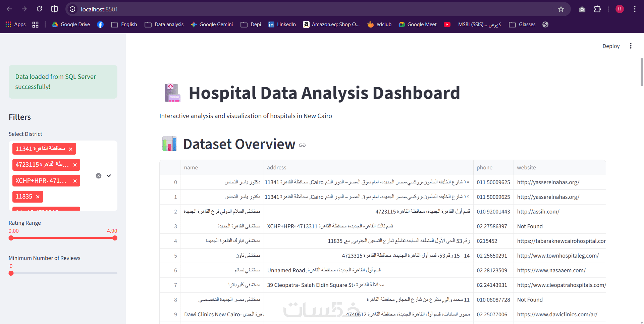
Task: Click the Deploy button
Action: click(x=611, y=46)
